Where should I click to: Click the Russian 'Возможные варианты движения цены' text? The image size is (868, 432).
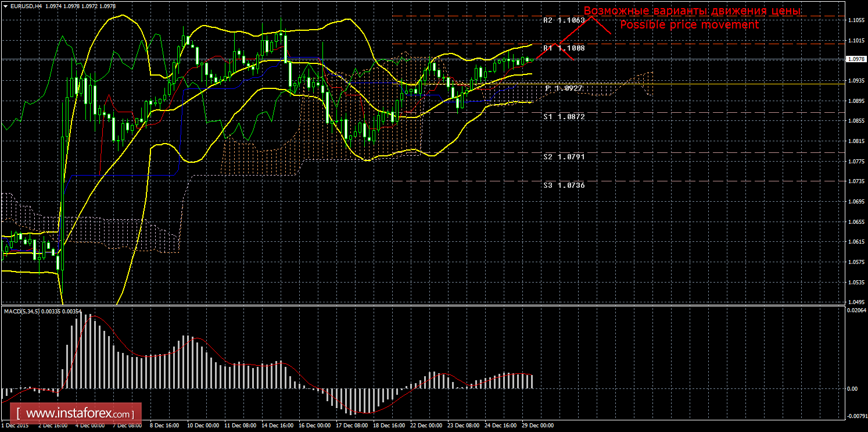(x=692, y=11)
